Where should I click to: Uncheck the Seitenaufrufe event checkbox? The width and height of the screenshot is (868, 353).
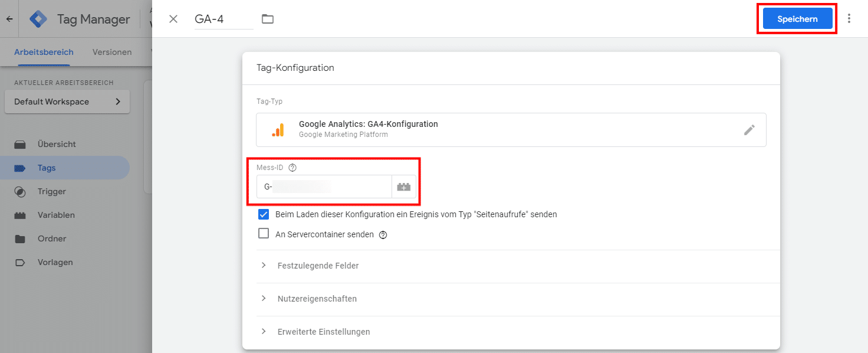(264, 214)
